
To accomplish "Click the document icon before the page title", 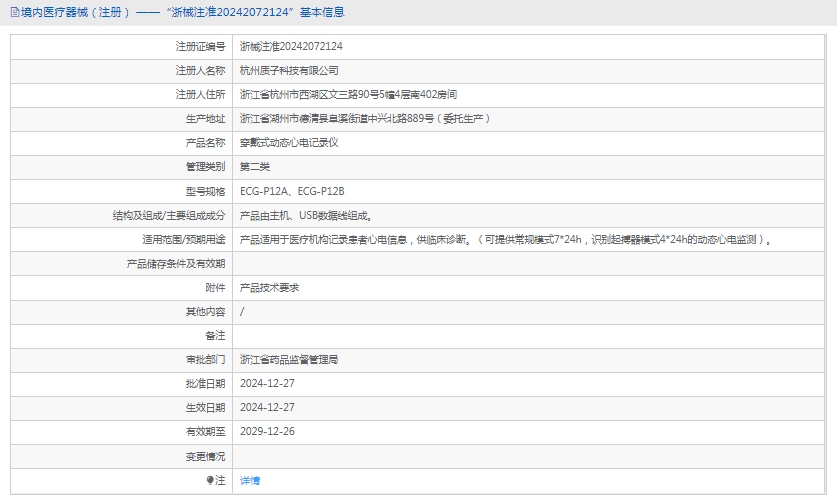I will click(14, 12).
